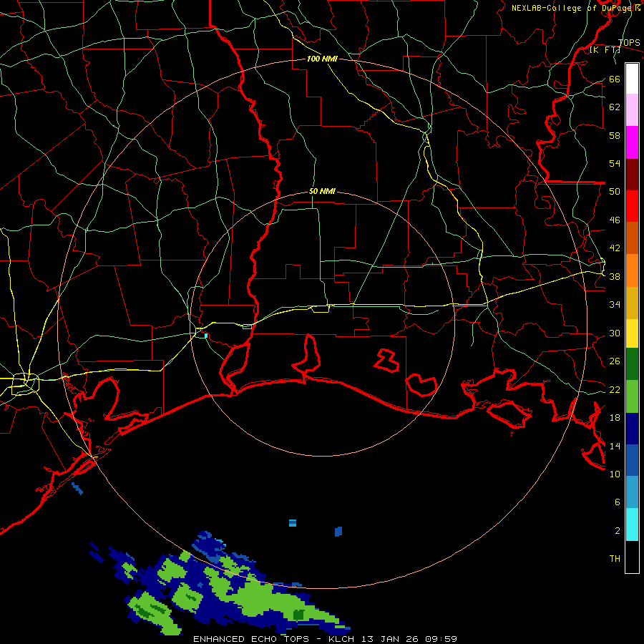This screenshot has width=644, height=644.
Task: Click the black TH threshold legend swatch
Action: tap(632, 557)
